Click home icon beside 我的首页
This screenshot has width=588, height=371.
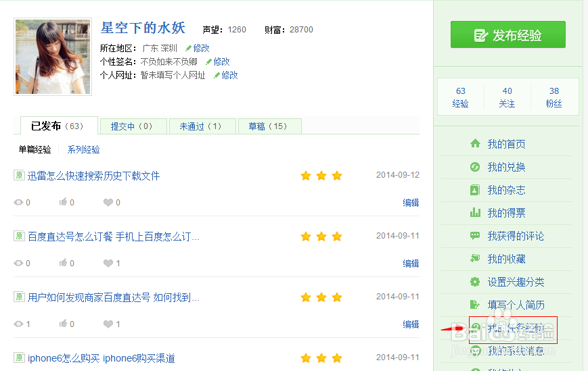(x=475, y=143)
